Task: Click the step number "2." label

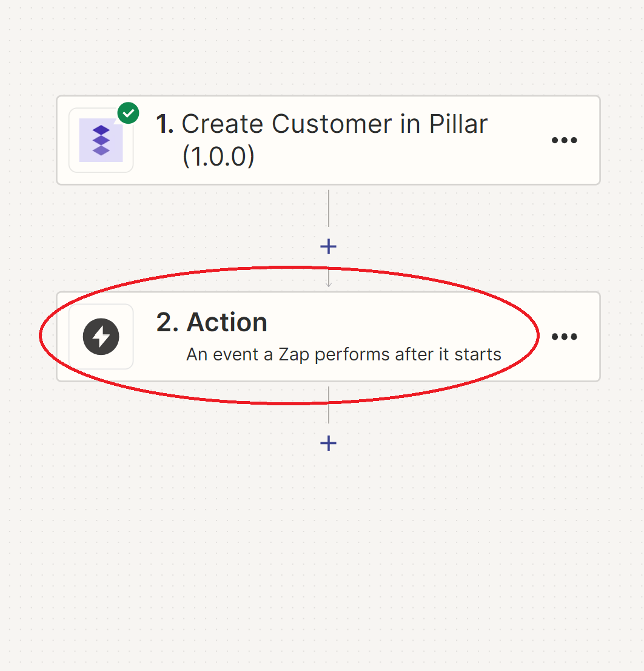Action: tap(167, 322)
